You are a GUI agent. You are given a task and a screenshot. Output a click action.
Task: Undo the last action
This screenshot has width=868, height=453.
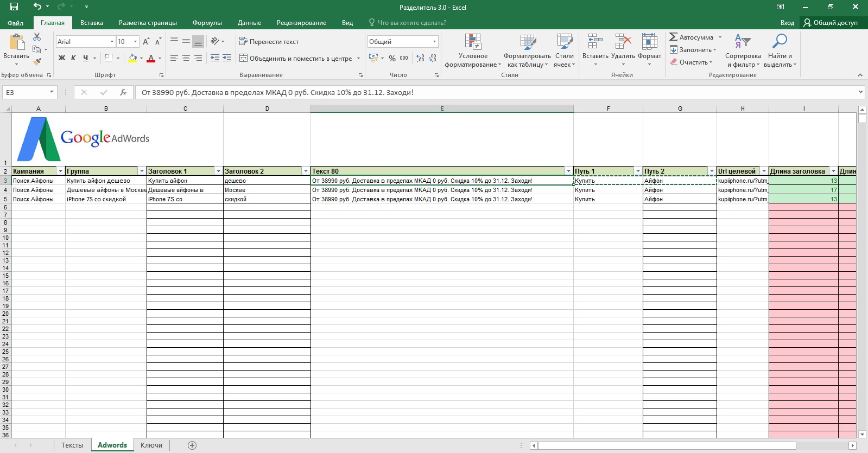37,7
